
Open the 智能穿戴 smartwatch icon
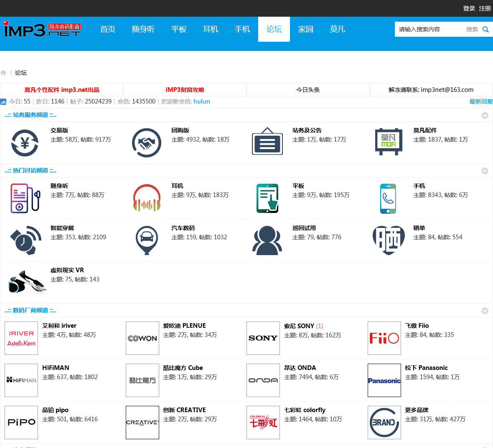[x=26, y=240]
